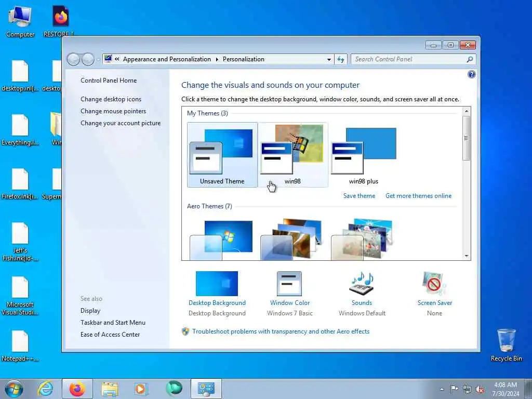Viewport: 532px width, 399px height.
Task: Click the Personalization taskbar button
Action: pyautogui.click(x=206, y=389)
